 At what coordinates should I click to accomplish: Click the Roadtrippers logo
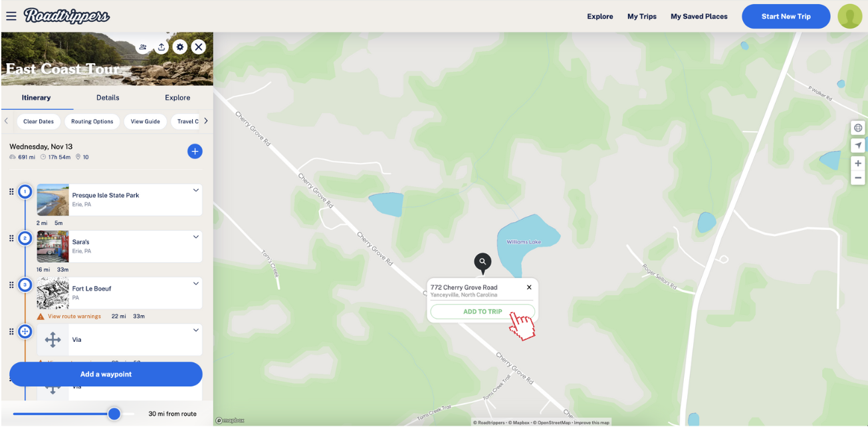click(67, 16)
